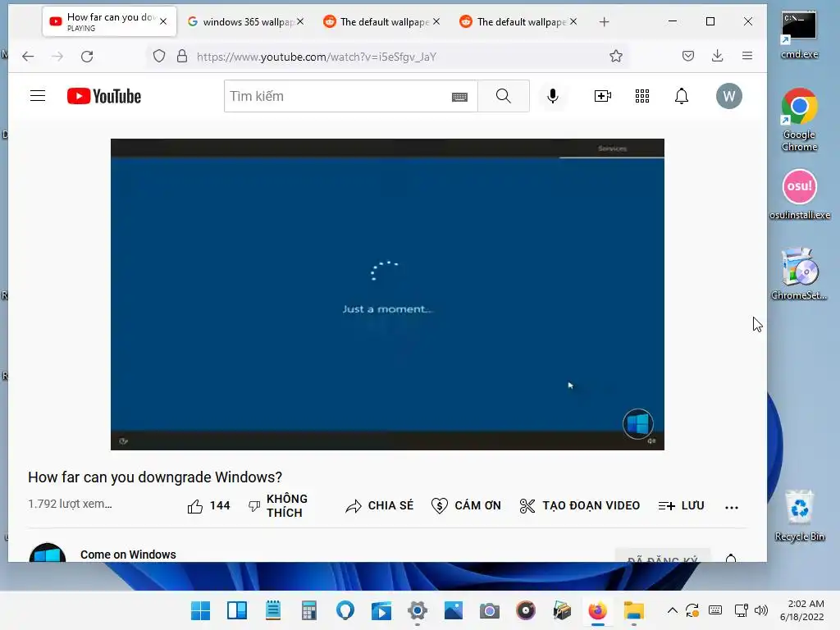Dislike the video (KHÔNG THÍCH)

pyautogui.click(x=278, y=505)
